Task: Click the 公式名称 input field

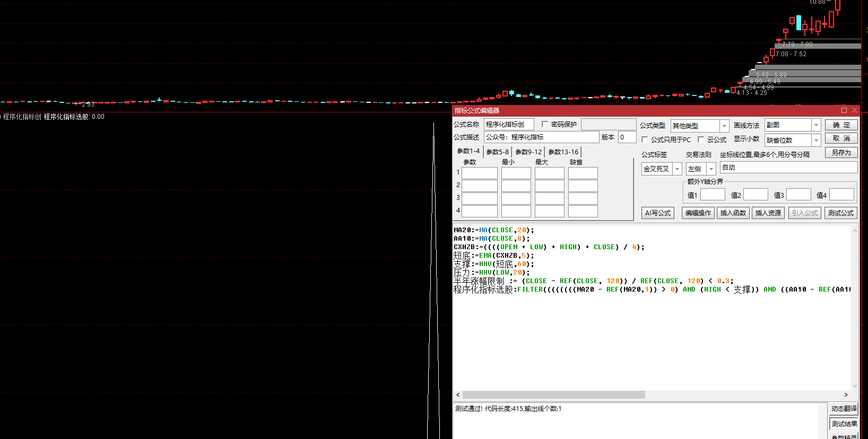Action: point(508,125)
